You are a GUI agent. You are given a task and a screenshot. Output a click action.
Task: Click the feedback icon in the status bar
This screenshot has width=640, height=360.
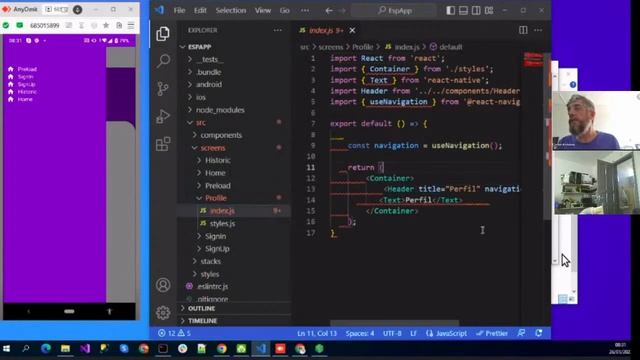(x=521, y=333)
